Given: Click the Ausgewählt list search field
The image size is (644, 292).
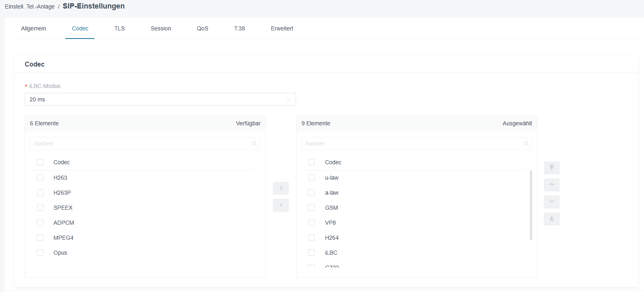Looking at the screenshot, I should (x=416, y=144).
